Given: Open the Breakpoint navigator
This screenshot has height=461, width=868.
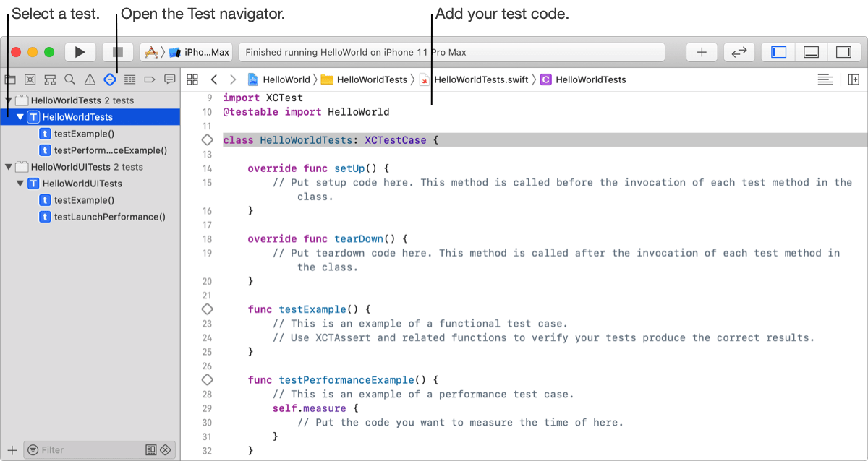Looking at the screenshot, I should click(x=150, y=79).
